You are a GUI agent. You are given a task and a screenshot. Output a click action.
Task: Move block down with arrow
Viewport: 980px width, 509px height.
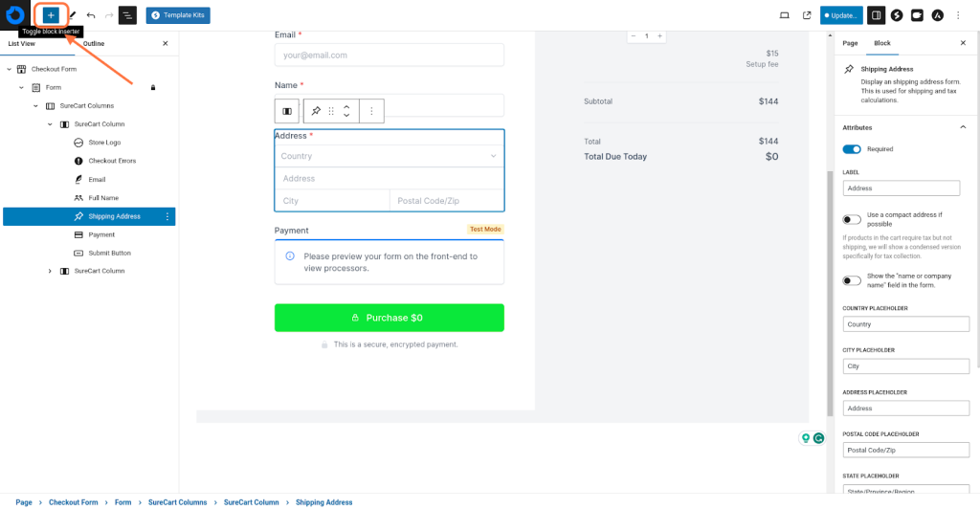pos(346,116)
